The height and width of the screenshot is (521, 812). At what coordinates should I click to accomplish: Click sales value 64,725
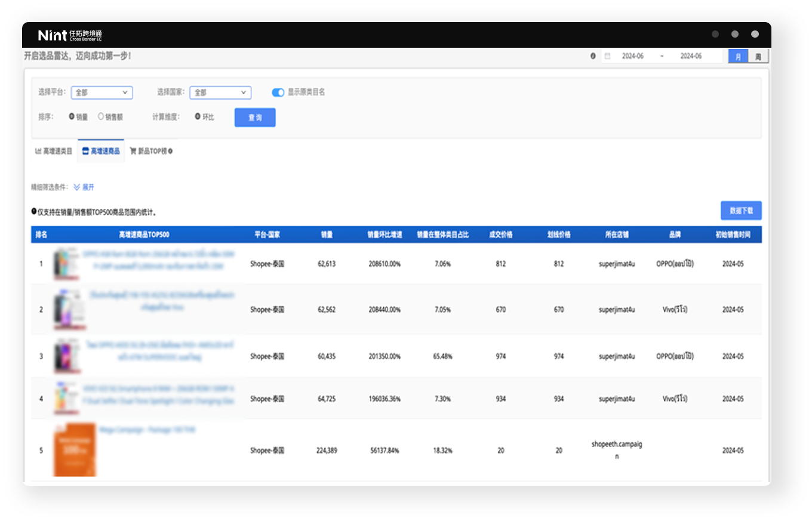click(x=327, y=399)
